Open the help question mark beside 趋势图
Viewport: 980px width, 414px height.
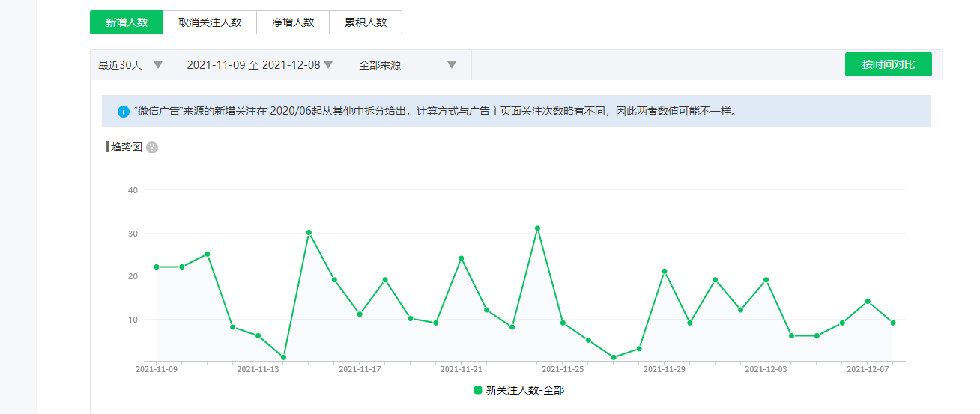(152, 147)
